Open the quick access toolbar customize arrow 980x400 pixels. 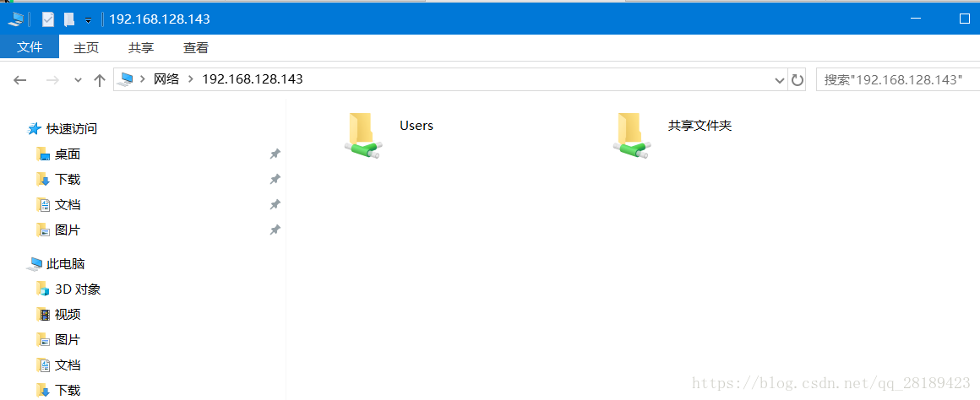click(88, 20)
